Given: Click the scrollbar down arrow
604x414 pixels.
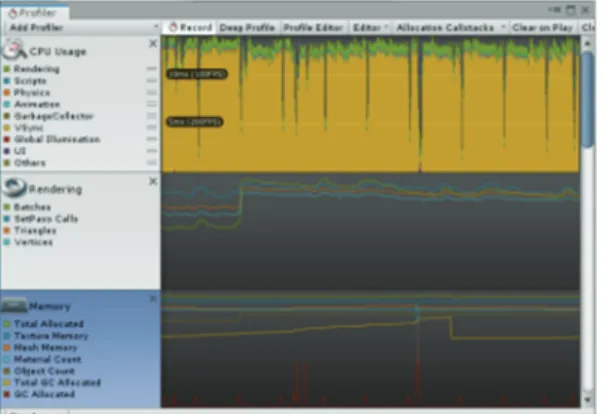Looking at the screenshot, I should tap(588, 400).
